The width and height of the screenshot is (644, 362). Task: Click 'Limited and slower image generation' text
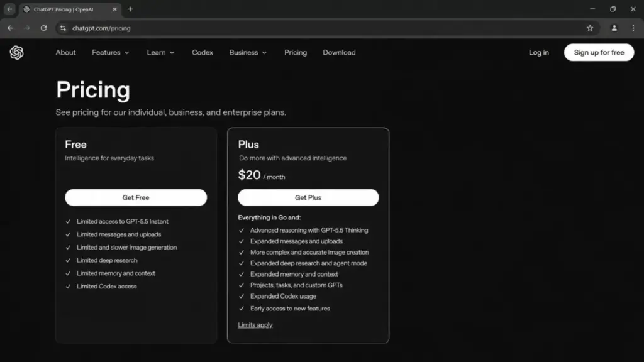127,248
